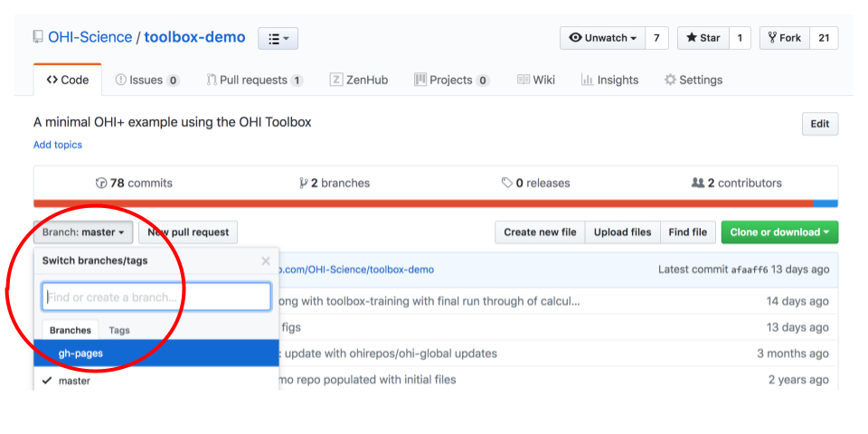Image resolution: width=868 pixels, height=434 pixels.
Task: Open the toolbox-demo repository link
Action: click(195, 38)
